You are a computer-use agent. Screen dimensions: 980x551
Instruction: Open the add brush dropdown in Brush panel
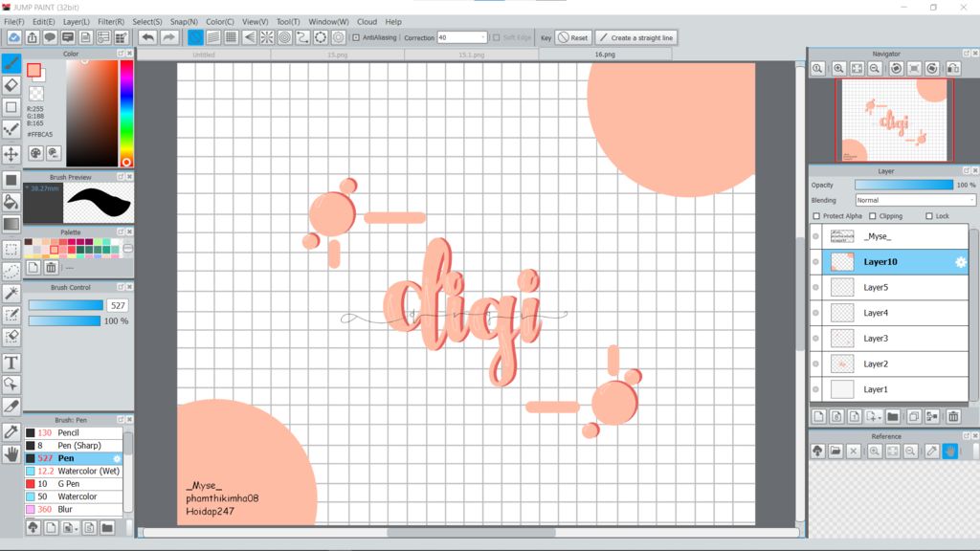click(x=77, y=528)
